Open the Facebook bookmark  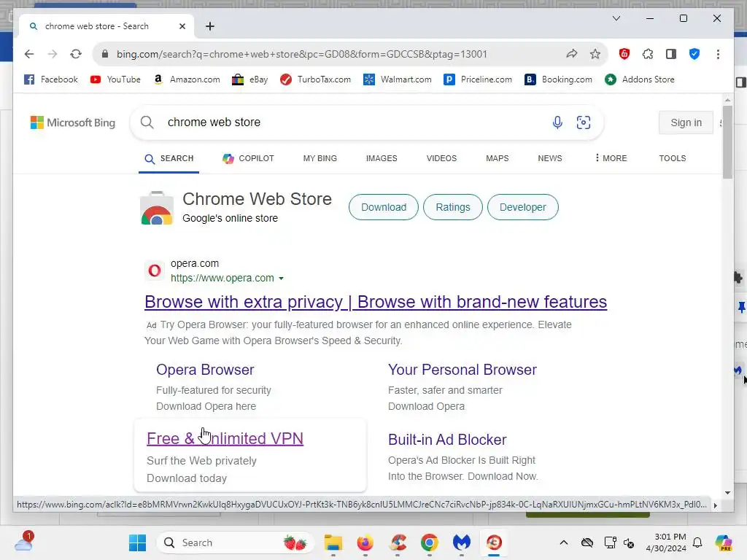click(51, 79)
